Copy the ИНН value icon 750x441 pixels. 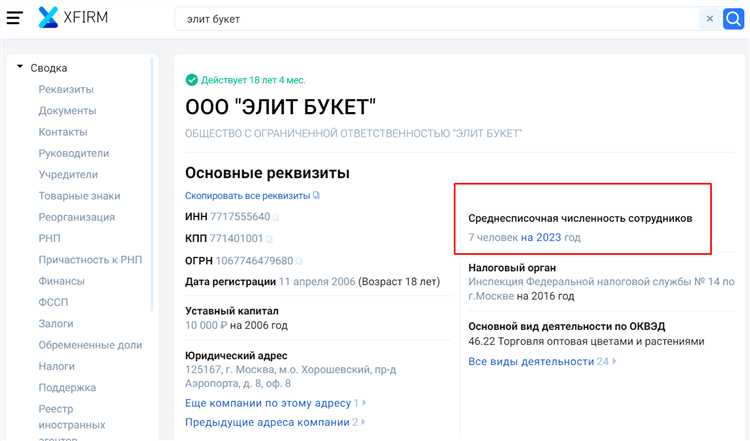coord(276,217)
